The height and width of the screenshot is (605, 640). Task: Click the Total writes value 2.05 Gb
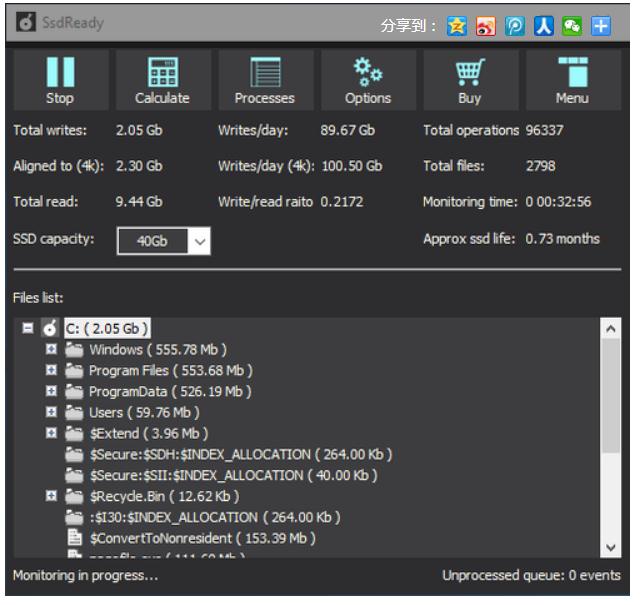click(x=139, y=131)
